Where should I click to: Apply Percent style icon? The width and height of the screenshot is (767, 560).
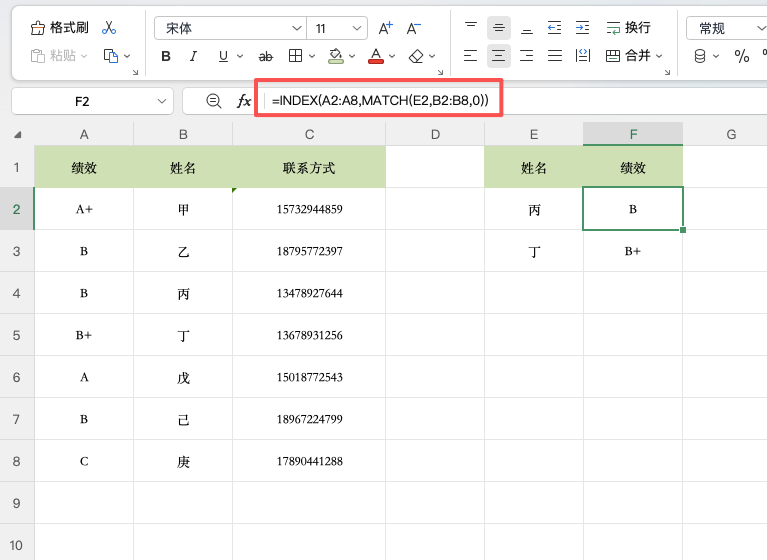[742, 56]
